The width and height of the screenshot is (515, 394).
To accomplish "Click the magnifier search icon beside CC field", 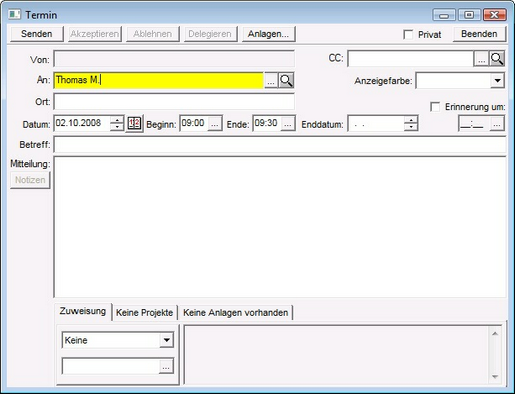I will 497,59.
